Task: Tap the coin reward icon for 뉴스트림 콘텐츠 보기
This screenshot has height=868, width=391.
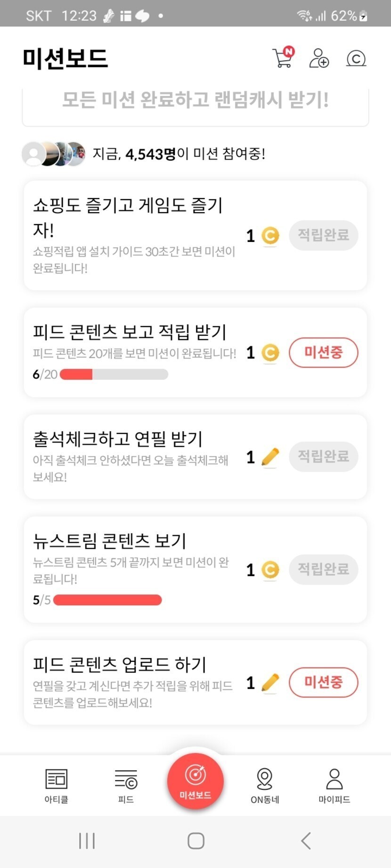Action: pyautogui.click(x=270, y=570)
